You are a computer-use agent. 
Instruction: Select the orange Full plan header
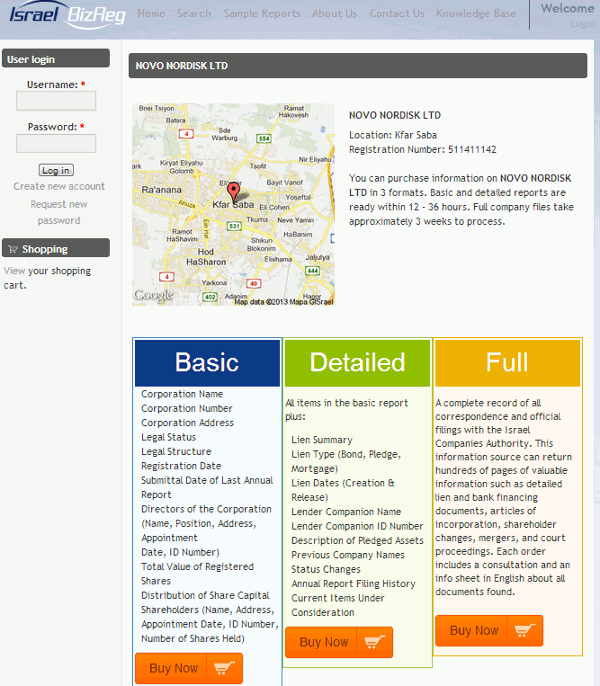[508, 363]
